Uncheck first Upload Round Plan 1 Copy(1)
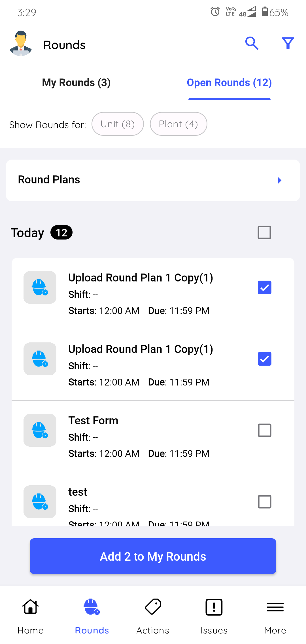 pyautogui.click(x=264, y=287)
